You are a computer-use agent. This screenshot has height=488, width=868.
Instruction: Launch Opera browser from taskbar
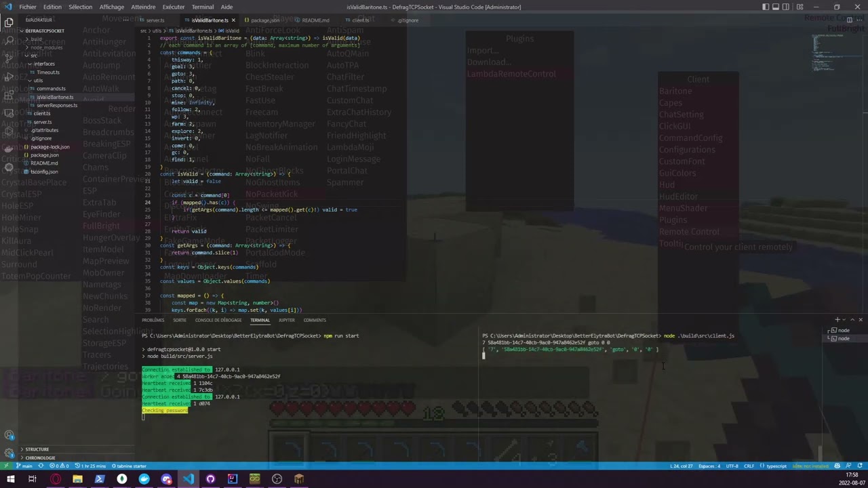tap(56, 479)
